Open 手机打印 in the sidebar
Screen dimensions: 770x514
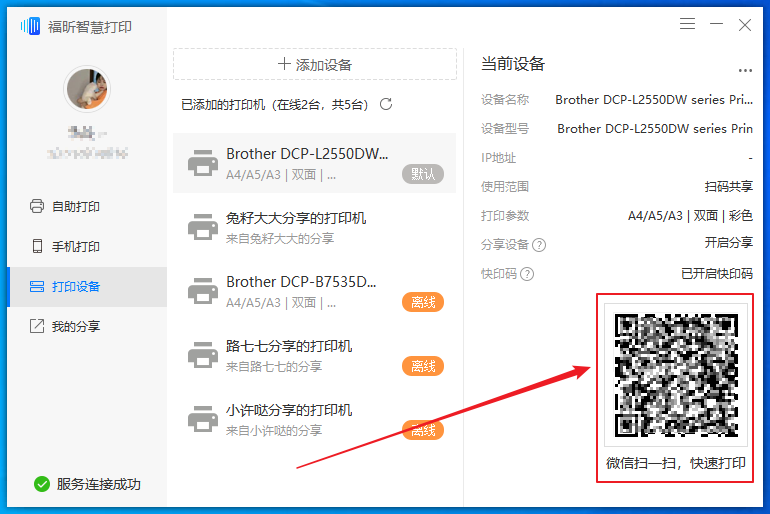click(87, 246)
